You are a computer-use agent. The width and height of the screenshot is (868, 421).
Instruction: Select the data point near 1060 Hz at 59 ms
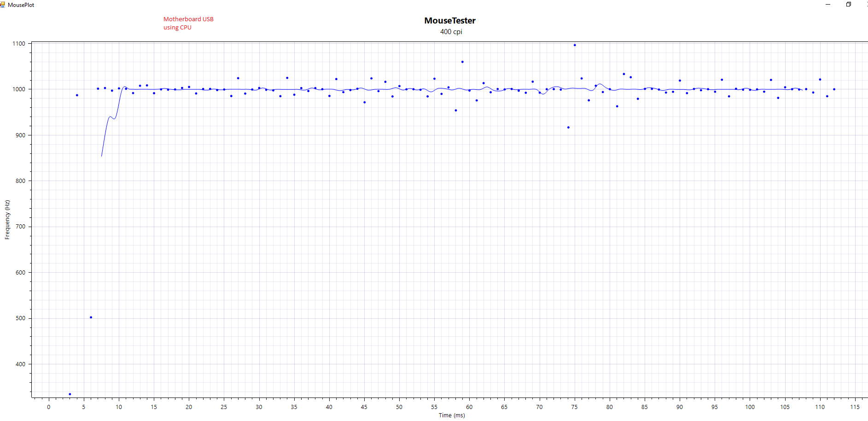click(462, 62)
